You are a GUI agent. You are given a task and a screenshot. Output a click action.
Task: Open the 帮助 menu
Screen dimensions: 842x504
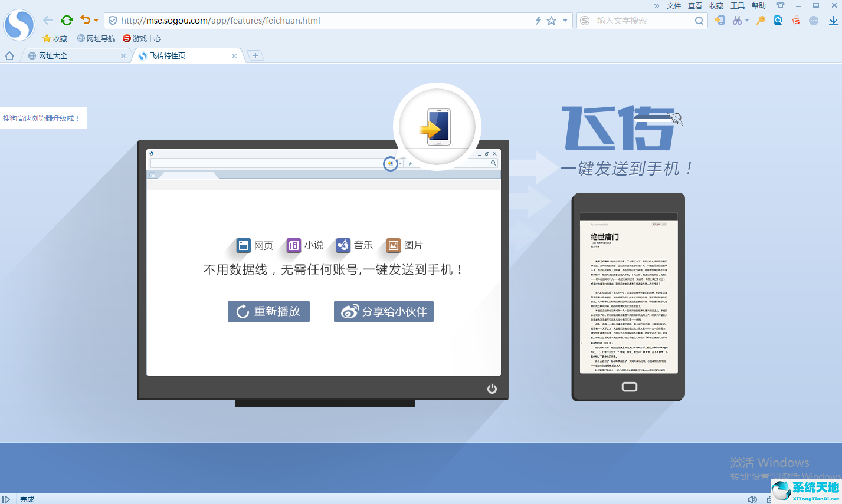[759, 6]
